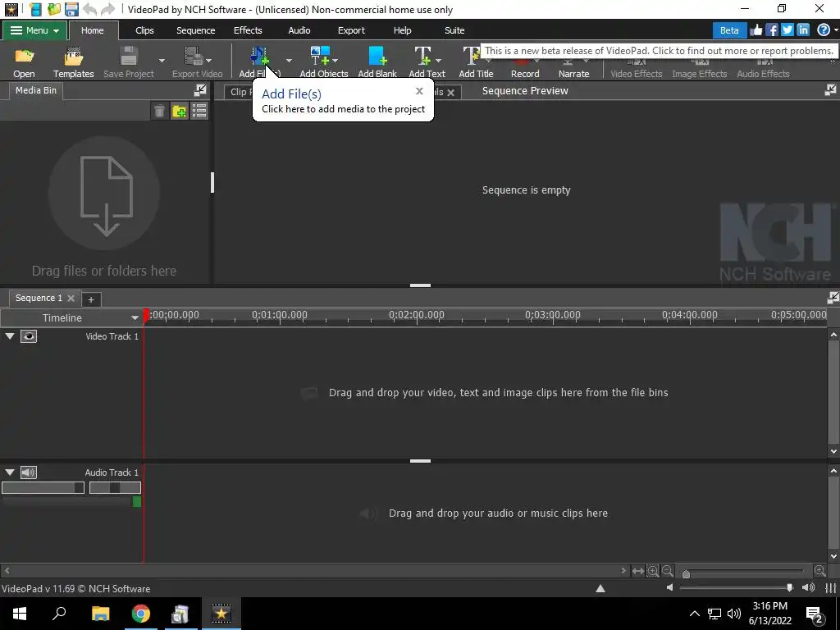This screenshot has height=630, width=840.
Task: Expand the Add File(s) dropdown arrow
Action: (289, 61)
